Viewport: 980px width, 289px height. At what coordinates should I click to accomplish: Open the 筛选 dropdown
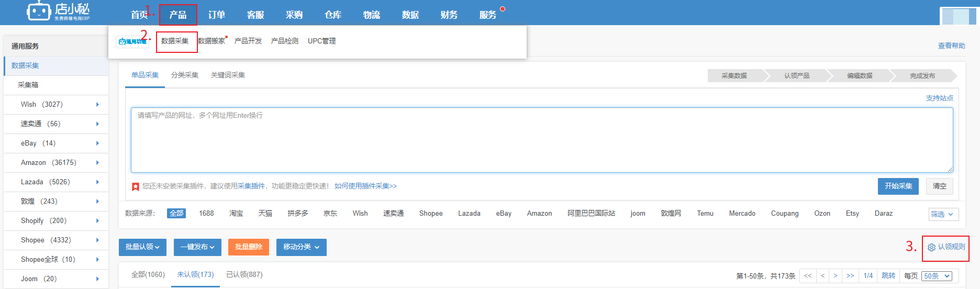pos(944,214)
